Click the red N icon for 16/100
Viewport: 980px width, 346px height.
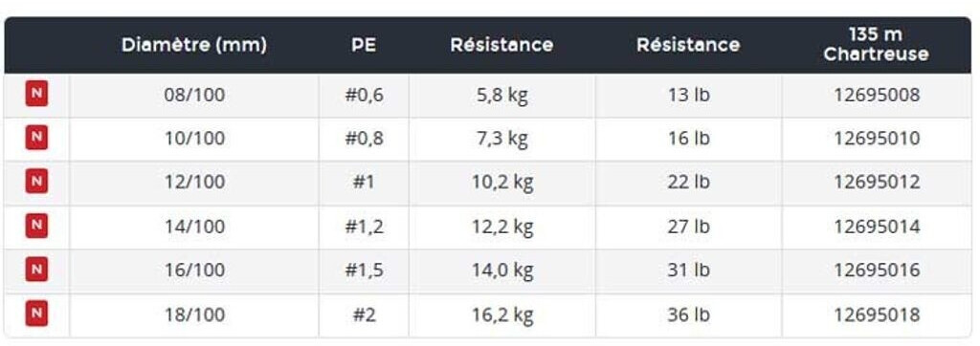click(x=36, y=270)
